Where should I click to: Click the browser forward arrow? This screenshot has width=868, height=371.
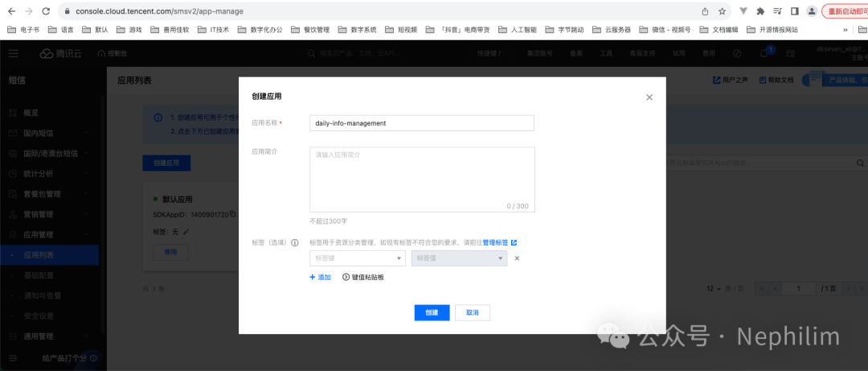click(x=29, y=11)
